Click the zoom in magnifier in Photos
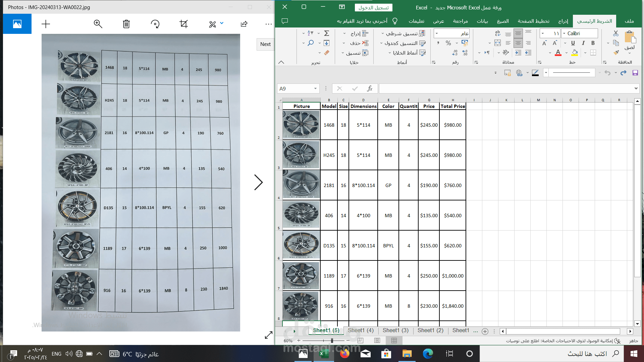Screen dimensions: 644x362 click(x=98, y=24)
